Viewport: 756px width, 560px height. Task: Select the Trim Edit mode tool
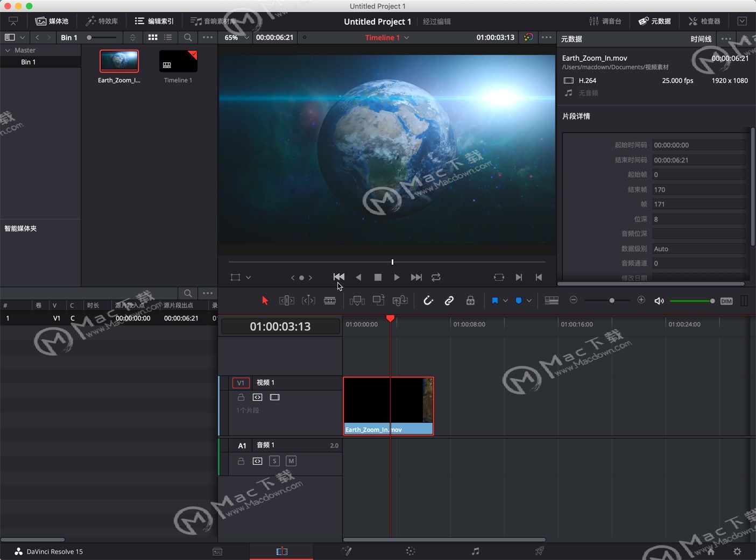click(287, 301)
